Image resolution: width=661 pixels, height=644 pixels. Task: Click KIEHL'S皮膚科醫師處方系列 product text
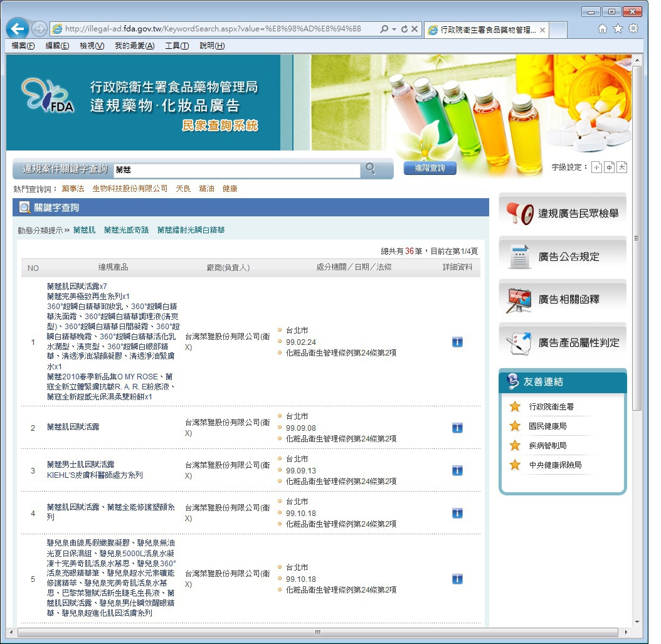(x=95, y=475)
